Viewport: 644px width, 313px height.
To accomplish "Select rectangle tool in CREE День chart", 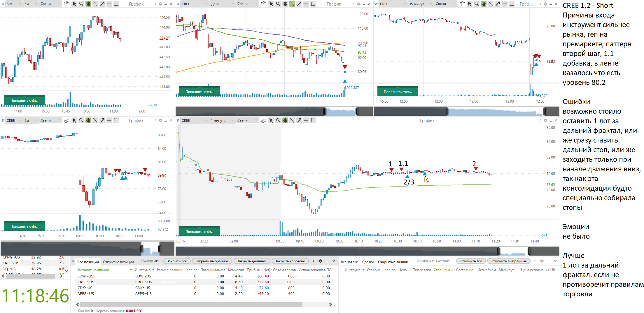I will click(313, 4).
